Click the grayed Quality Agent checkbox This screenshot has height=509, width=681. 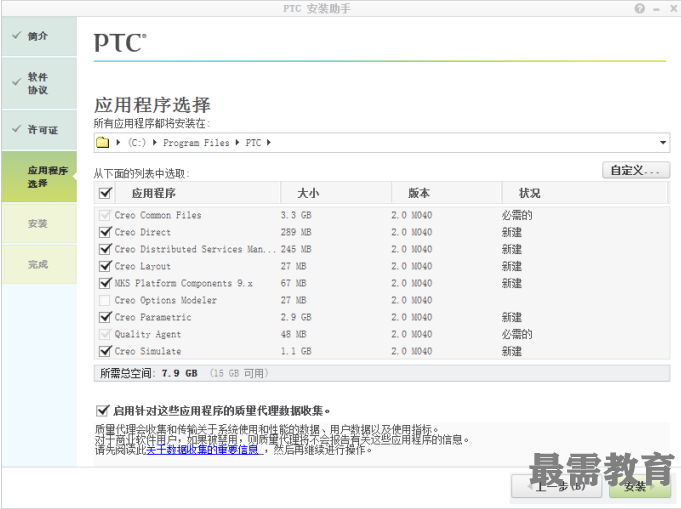(x=105, y=334)
